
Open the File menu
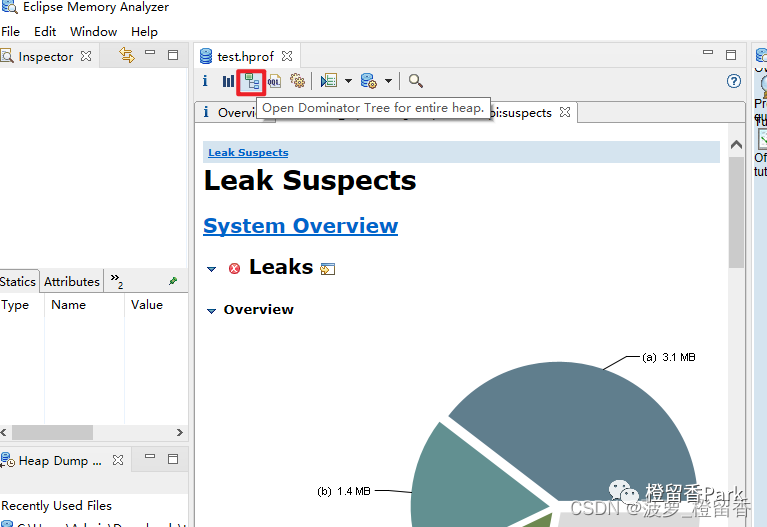[10, 32]
